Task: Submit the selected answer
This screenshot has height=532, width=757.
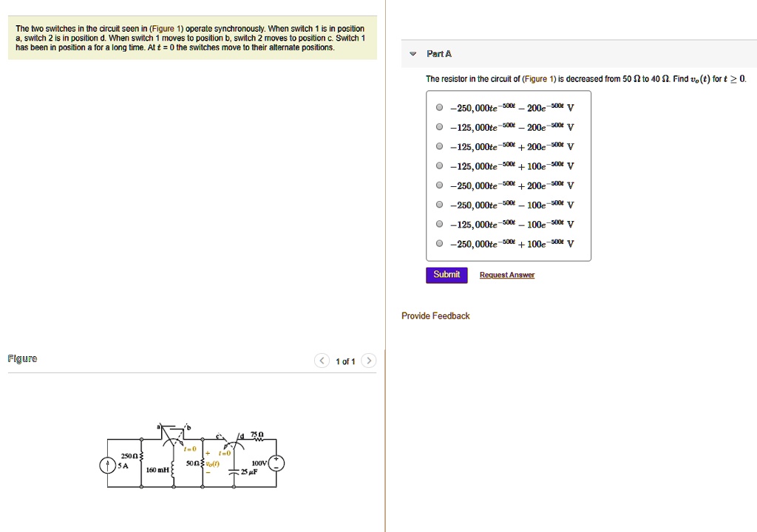Action: tap(447, 274)
